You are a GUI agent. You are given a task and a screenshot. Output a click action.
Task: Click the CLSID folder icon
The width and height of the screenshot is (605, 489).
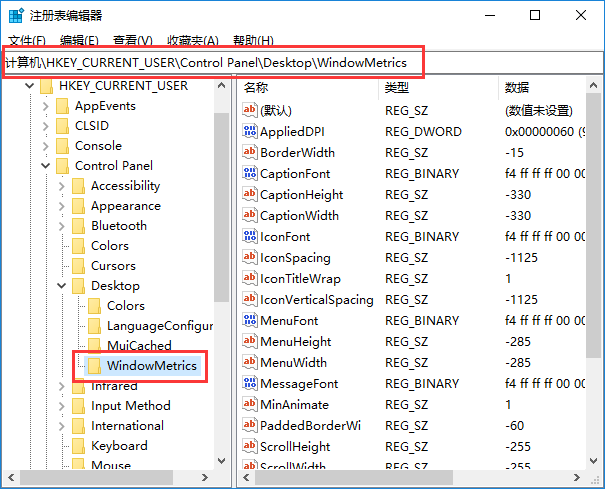point(63,126)
